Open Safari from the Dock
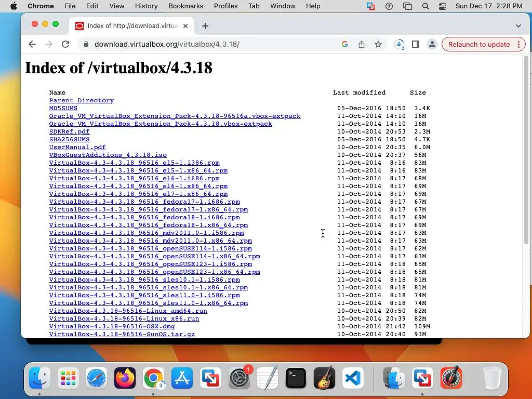 pyautogui.click(x=96, y=378)
